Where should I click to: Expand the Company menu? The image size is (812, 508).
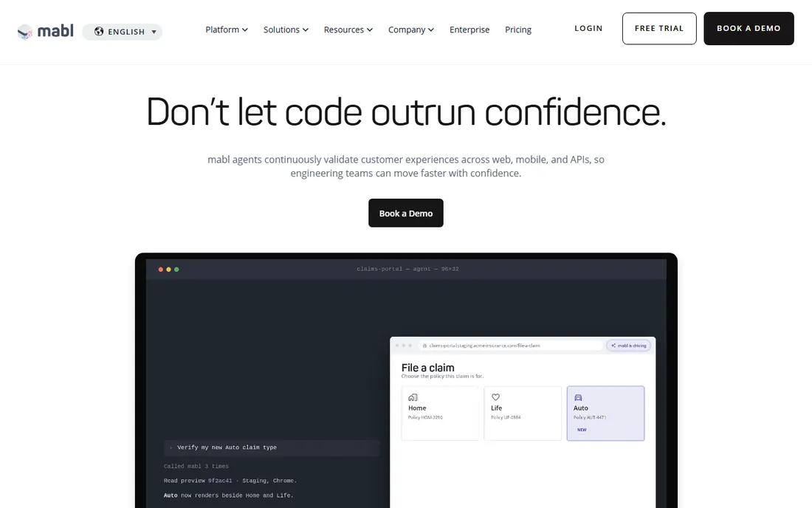[x=411, y=30]
